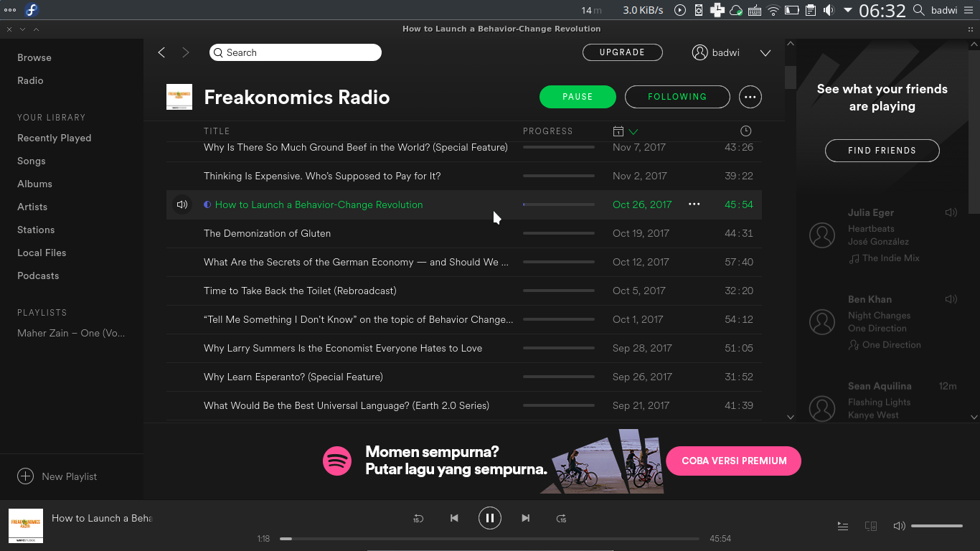Image resolution: width=980 pixels, height=551 pixels.
Task: Click the episode list scrollbar down arrow
Action: [x=791, y=417]
